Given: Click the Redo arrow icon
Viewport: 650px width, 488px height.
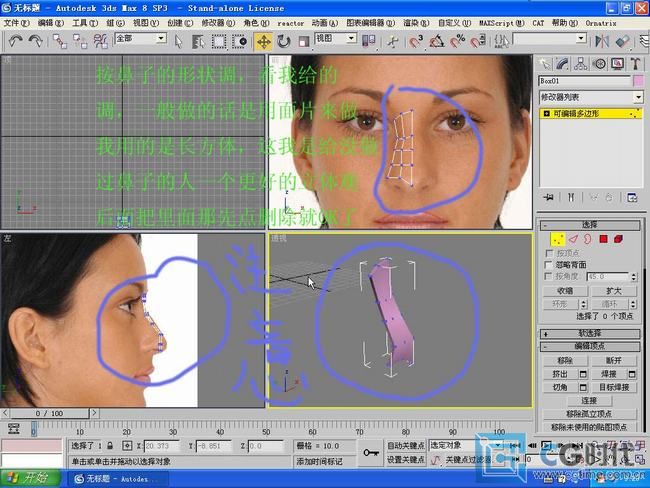Looking at the screenshot, I should tap(35, 41).
